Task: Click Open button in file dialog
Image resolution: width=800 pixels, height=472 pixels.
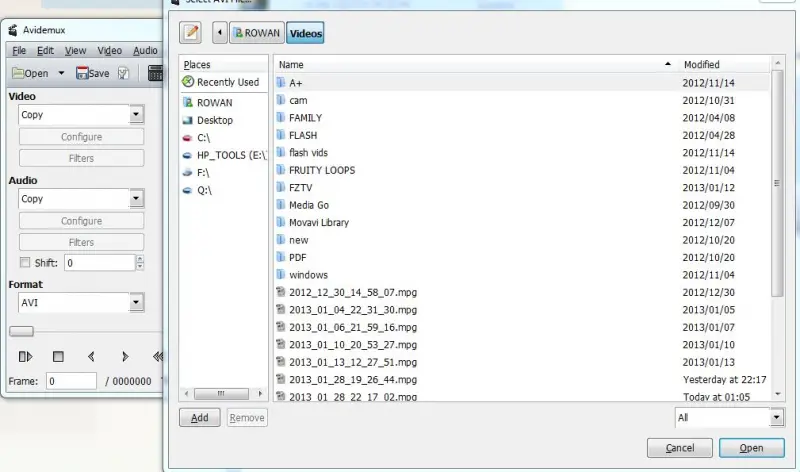Action: click(752, 448)
